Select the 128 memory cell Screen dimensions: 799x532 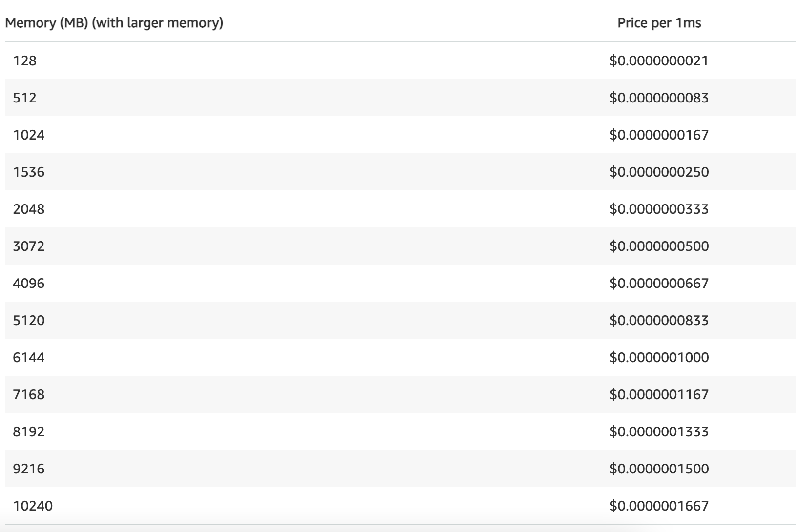tap(25, 61)
